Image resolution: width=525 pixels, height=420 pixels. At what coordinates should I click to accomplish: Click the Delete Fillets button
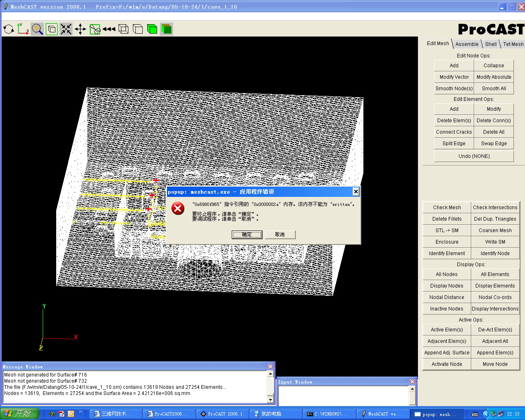pos(447,219)
